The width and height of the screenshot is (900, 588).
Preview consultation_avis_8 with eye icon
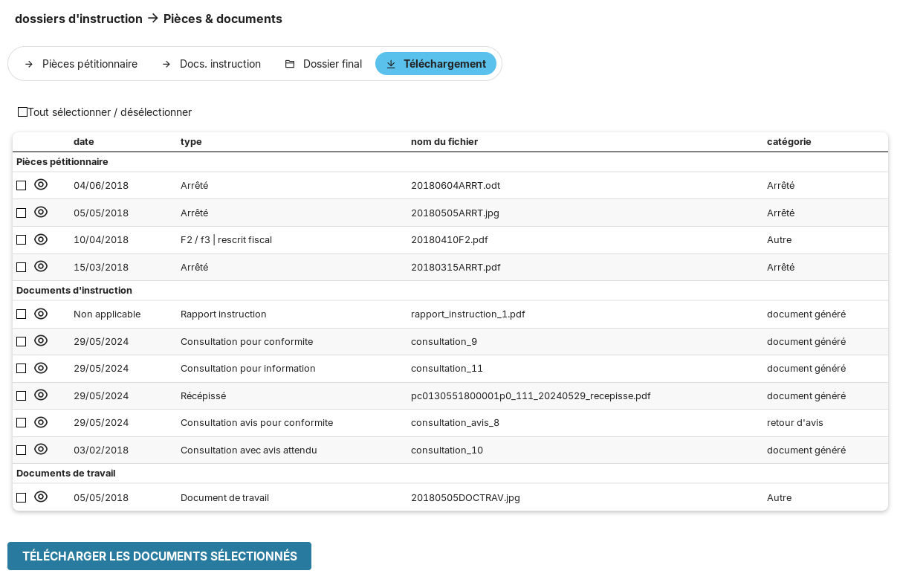pos(41,422)
